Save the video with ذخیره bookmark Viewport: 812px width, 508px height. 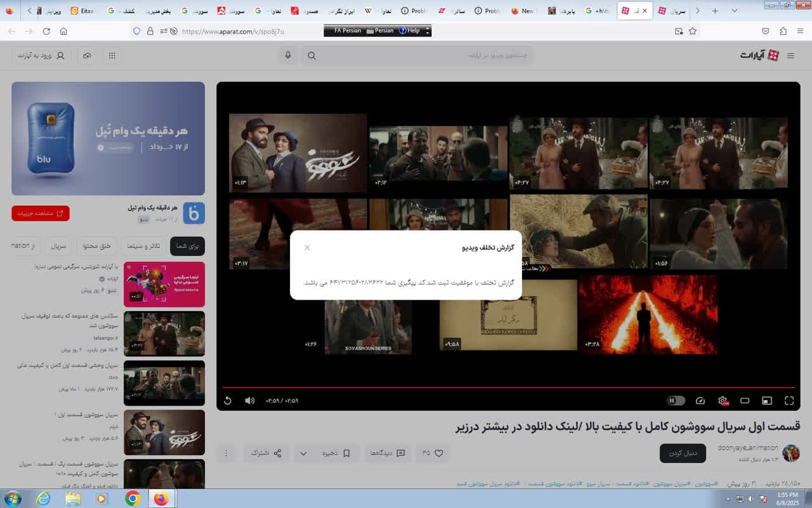(x=336, y=453)
